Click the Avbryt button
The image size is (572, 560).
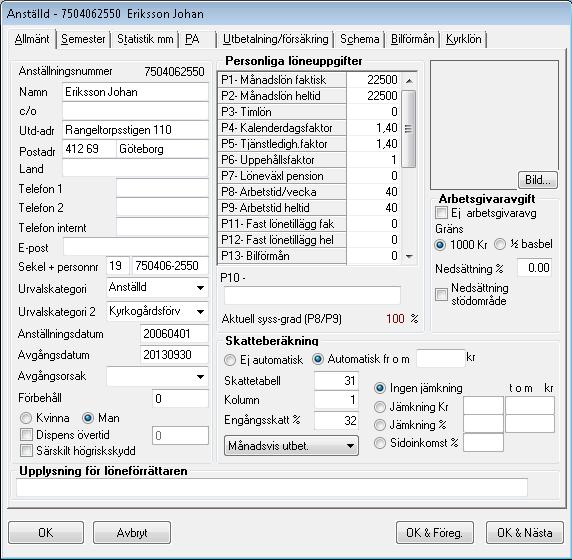(132, 533)
